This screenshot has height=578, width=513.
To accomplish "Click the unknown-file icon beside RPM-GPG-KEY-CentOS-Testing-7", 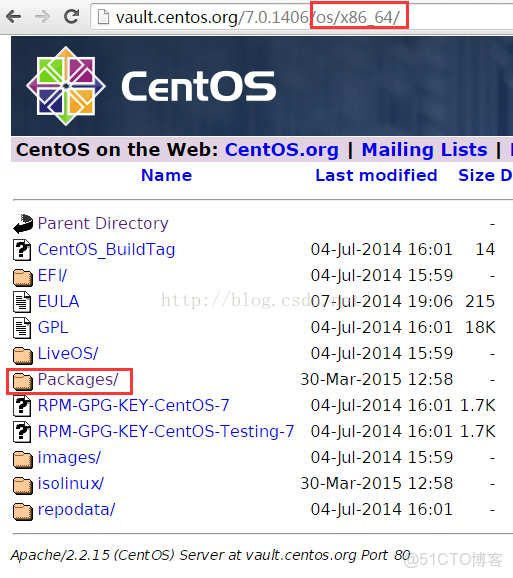I will click(22, 432).
